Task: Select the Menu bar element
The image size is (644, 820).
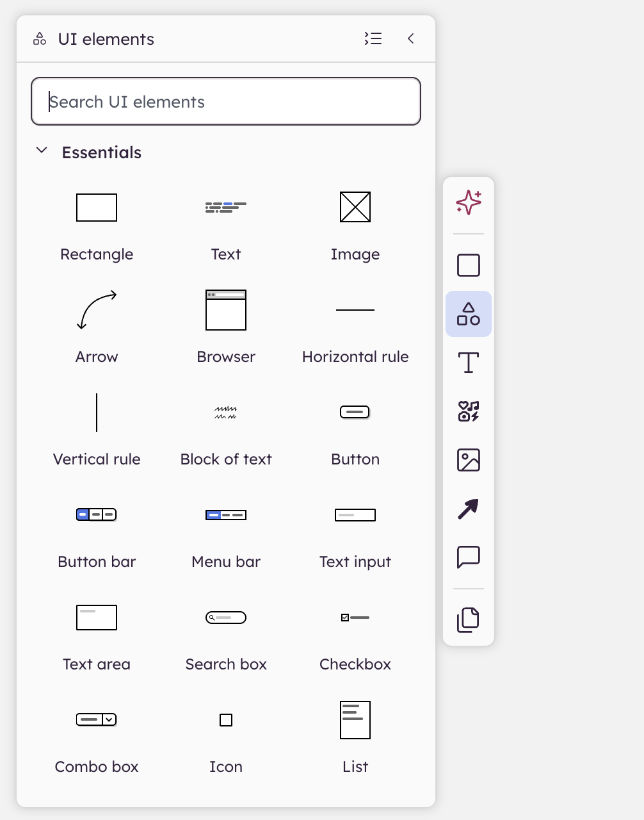Action: point(225,514)
